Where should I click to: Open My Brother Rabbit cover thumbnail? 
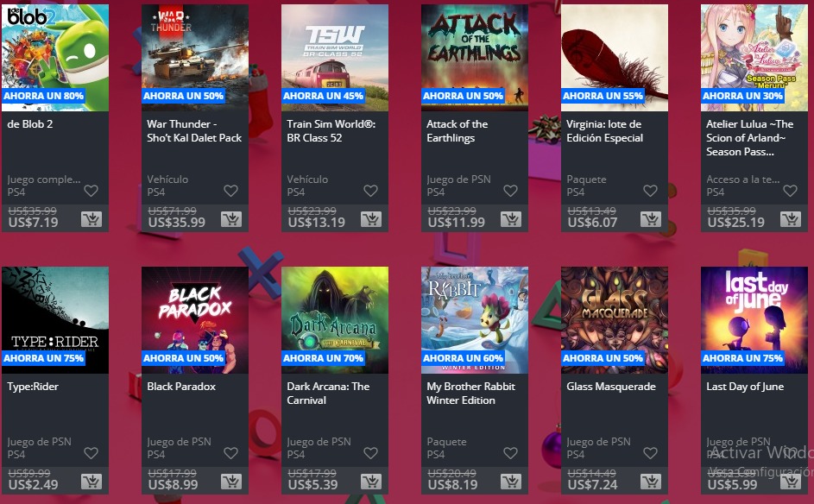coord(475,320)
